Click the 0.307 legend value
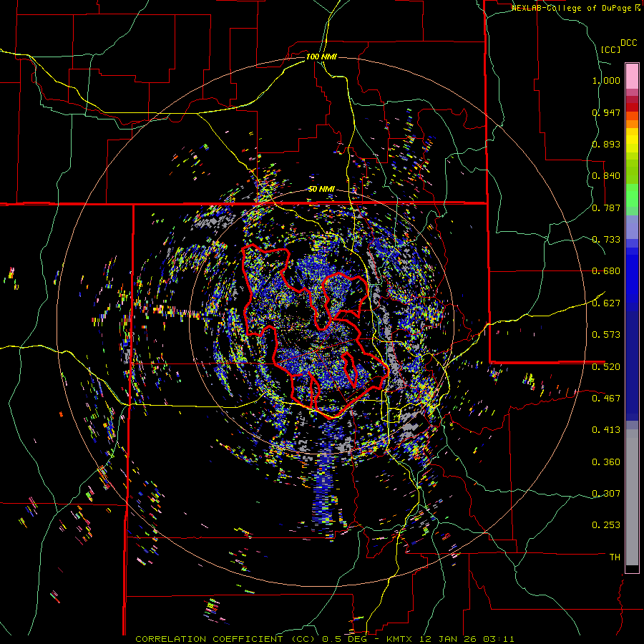The height and width of the screenshot is (644, 644). [x=606, y=494]
